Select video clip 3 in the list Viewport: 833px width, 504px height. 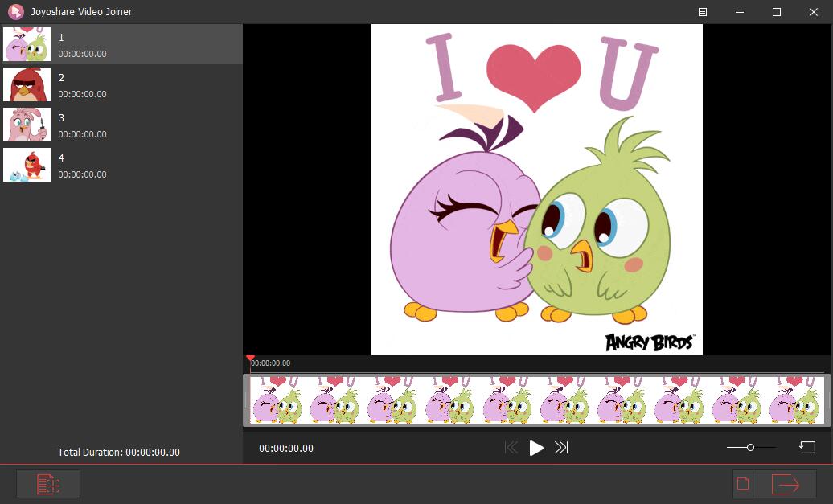(x=121, y=125)
